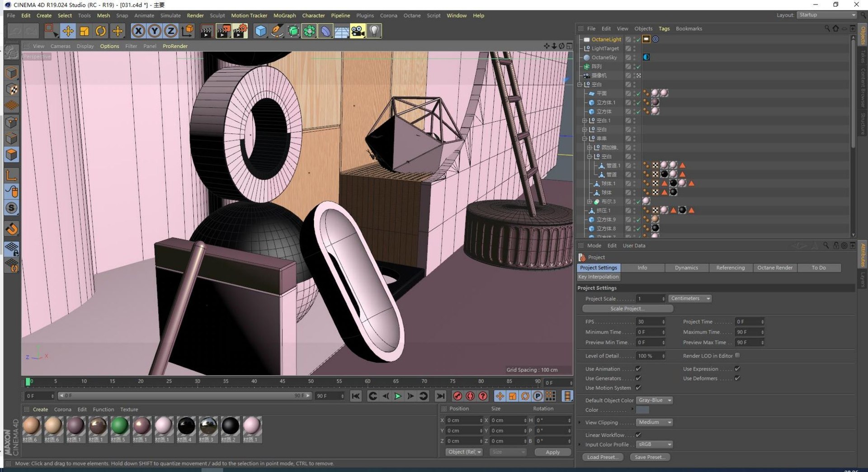Enable Render LOD in Editor
Screen dimensions: 868x472
[737, 356]
